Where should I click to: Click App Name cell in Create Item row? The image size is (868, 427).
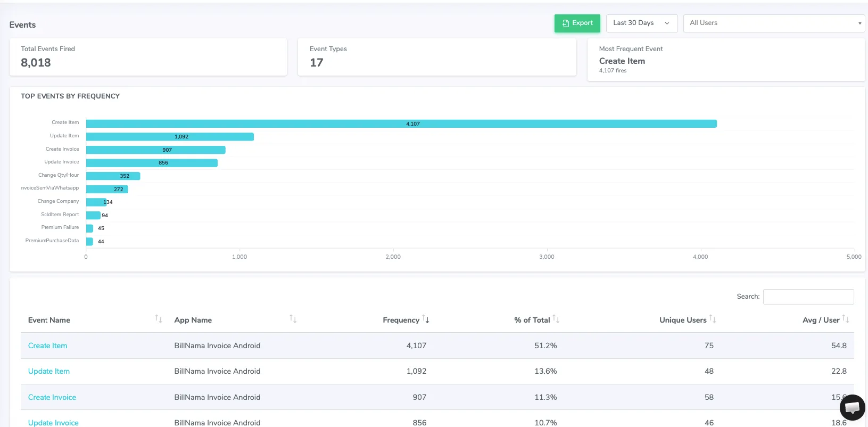(x=217, y=346)
